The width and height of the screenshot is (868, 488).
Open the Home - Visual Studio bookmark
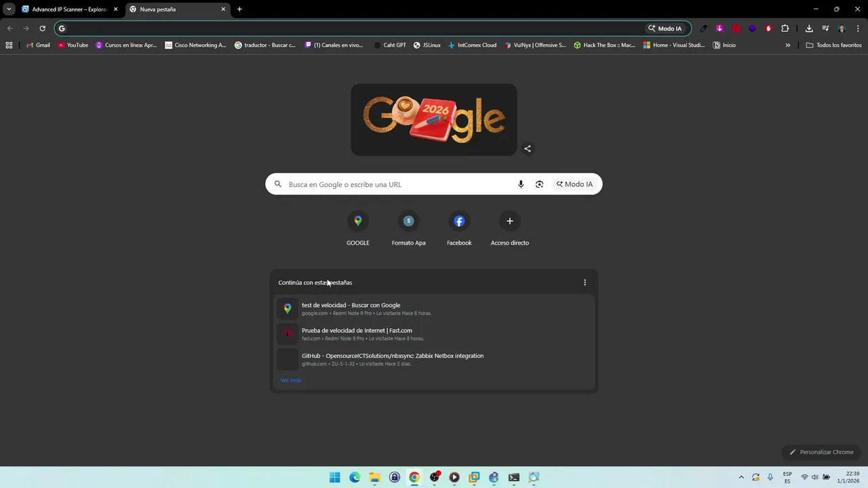coord(674,45)
